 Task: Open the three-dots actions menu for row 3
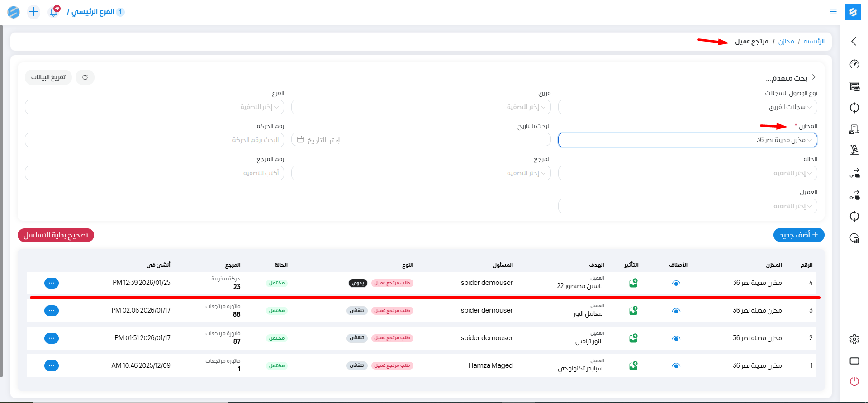coord(52,311)
